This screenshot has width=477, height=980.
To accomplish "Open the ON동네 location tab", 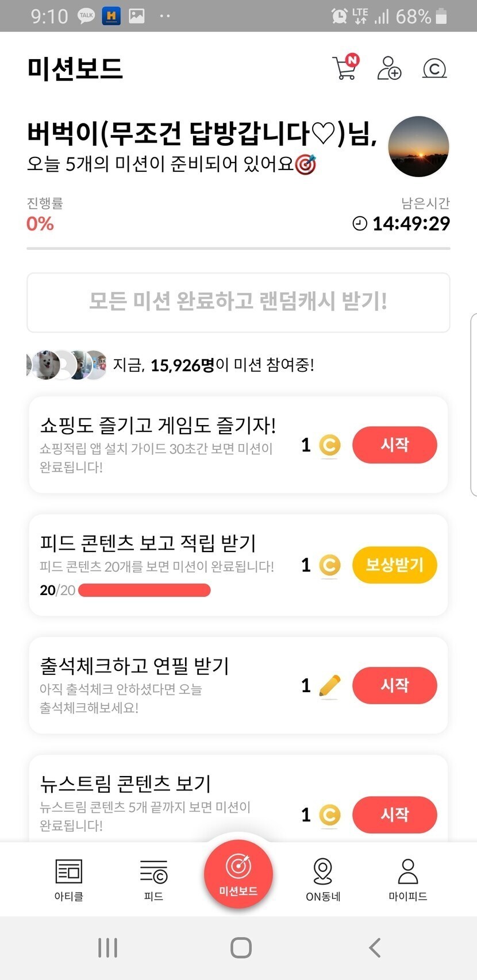I will 323,879.
